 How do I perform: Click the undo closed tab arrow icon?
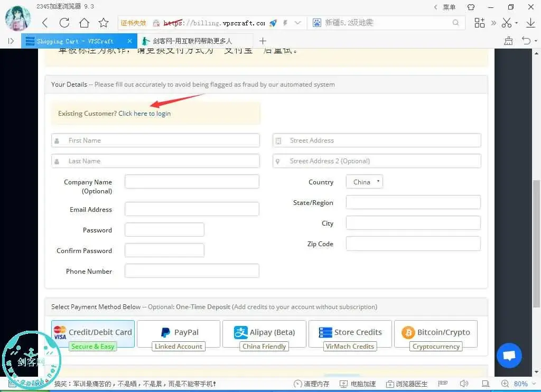coord(526,41)
